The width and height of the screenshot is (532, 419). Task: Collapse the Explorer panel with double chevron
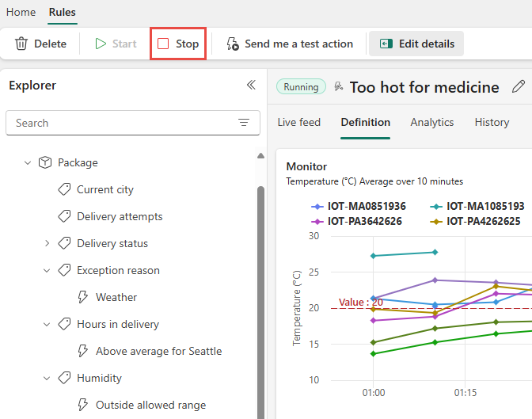(251, 85)
